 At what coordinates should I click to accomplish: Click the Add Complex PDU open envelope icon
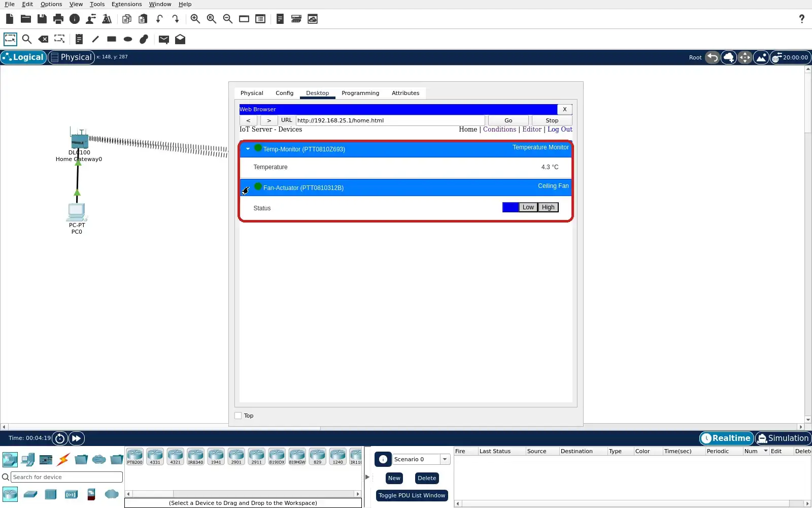[180, 39]
